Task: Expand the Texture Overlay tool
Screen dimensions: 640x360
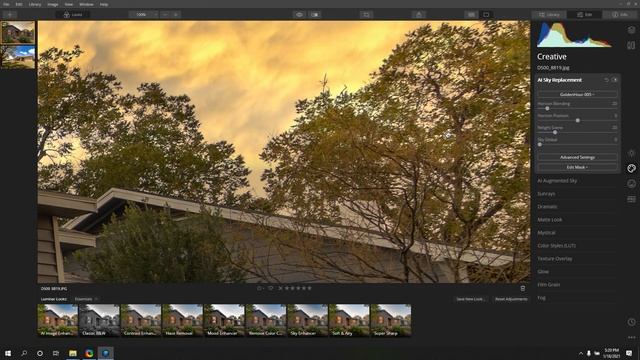Action: 555,259
